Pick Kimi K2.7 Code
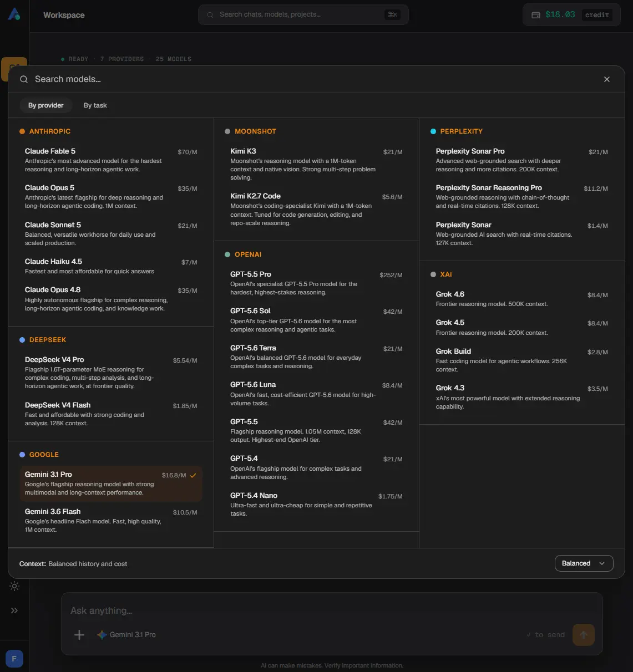 [x=316, y=209]
